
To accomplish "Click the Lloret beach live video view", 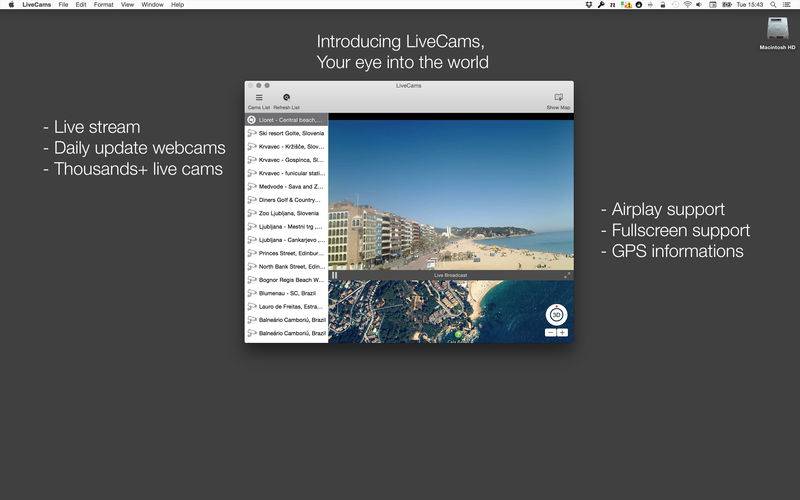I will click(x=451, y=194).
